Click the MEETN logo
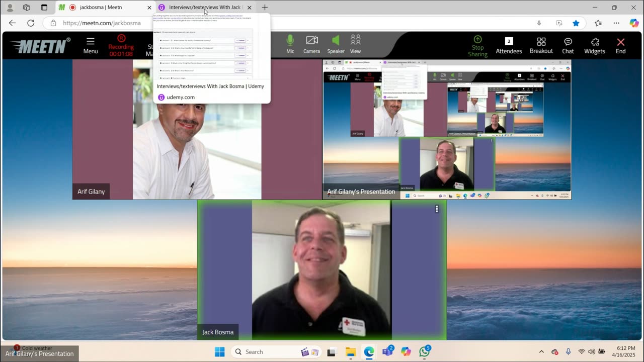 (x=40, y=46)
